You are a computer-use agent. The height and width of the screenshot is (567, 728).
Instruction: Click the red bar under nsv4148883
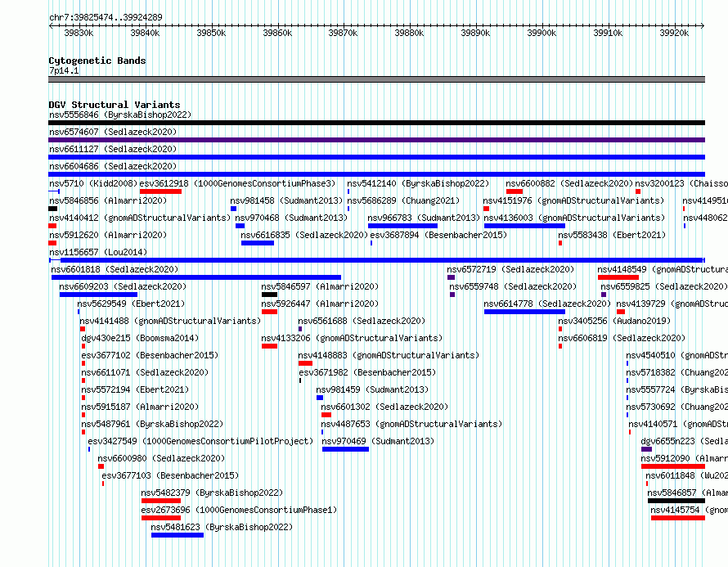(x=305, y=363)
